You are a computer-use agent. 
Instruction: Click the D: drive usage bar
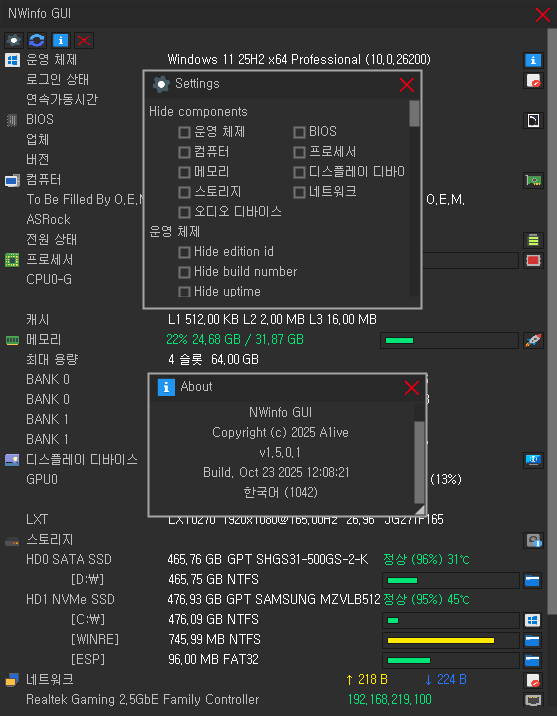tap(451, 580)
